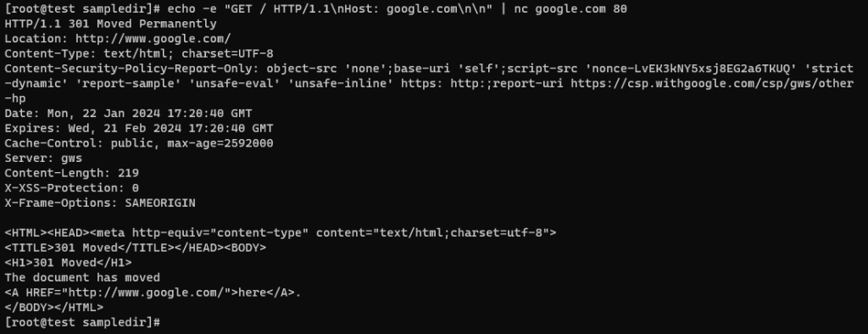The width and height of the screenshot is (868, 334).
Task: Click the final shell prompt at bottom
Action: pyautogui.click(x=82, y=322)
